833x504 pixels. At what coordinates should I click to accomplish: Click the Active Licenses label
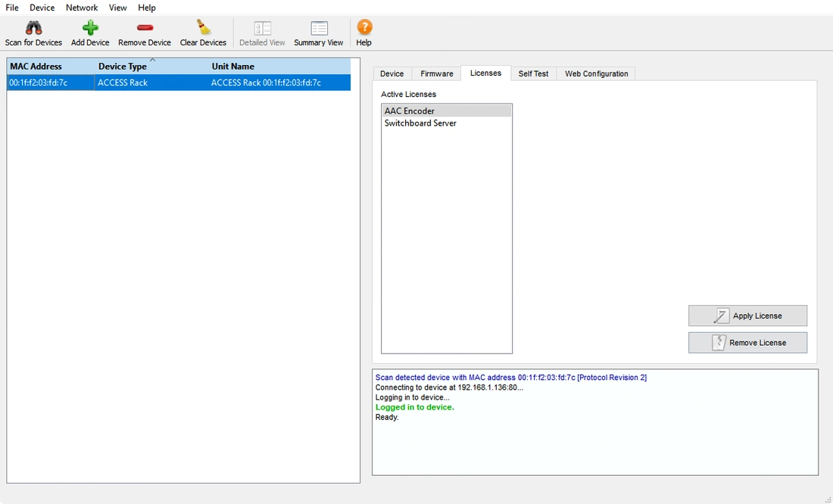point(408,94)
